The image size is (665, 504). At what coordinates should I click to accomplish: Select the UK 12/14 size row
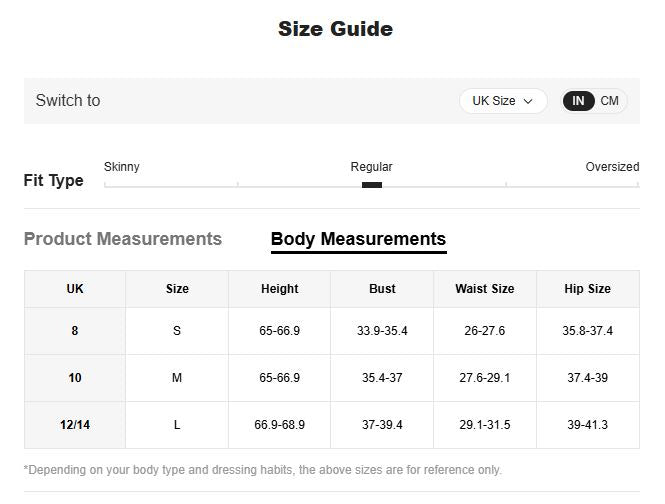(x=75, y=425)
